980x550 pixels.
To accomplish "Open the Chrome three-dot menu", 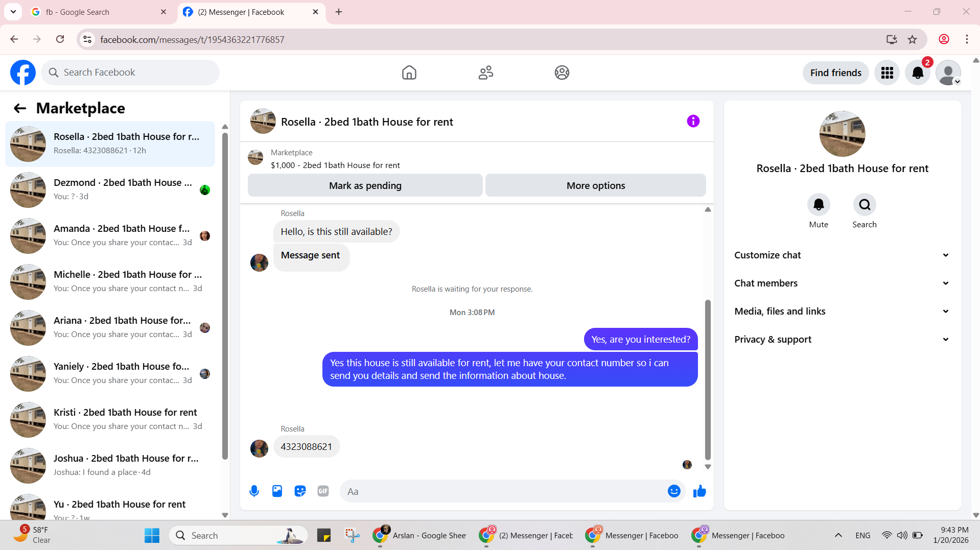I will tap(967, 39).
